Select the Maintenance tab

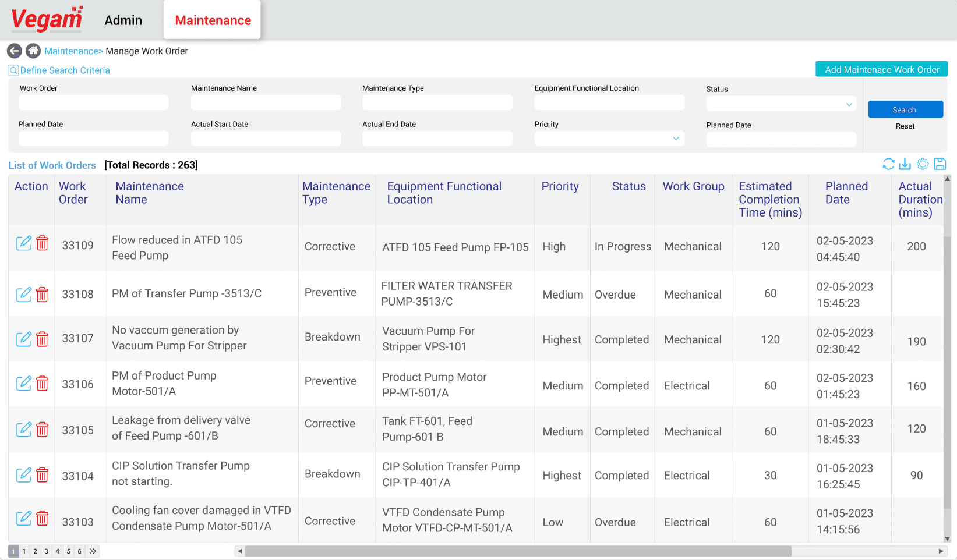212,20
